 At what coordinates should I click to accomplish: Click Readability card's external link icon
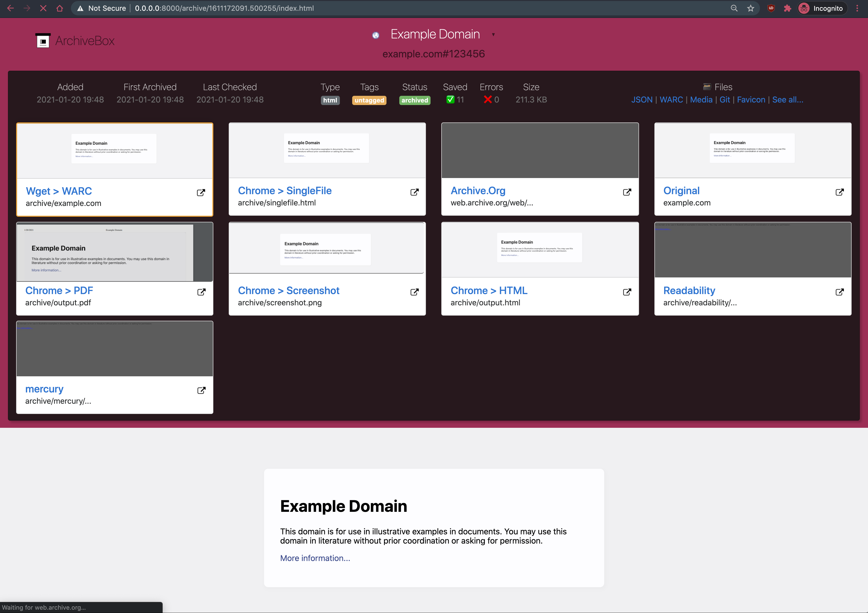click(840, 292)
